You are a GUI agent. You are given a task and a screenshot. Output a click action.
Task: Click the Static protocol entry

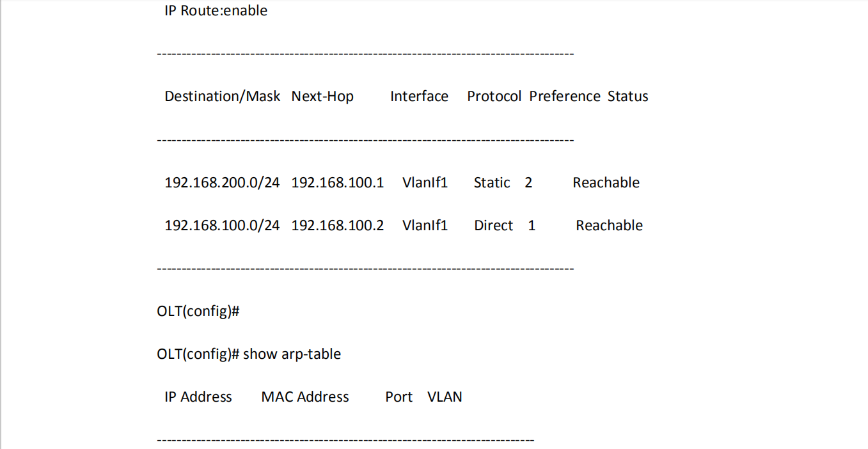(491, 183)
